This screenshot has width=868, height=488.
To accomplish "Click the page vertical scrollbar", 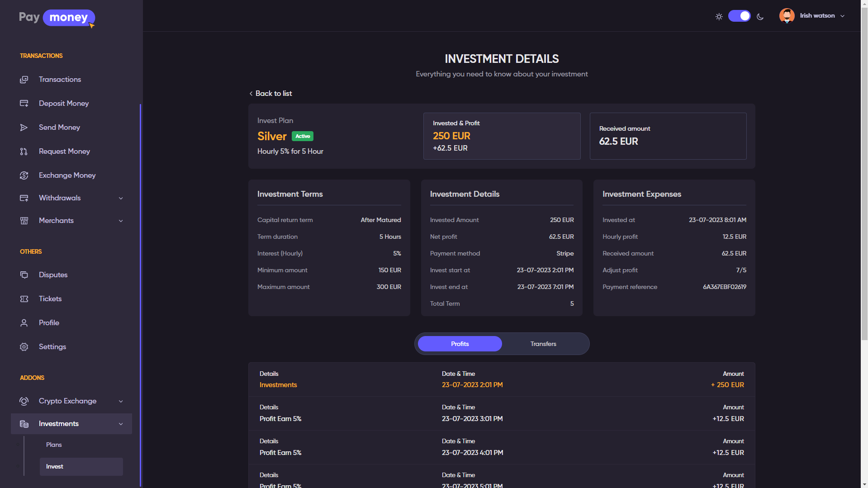I will pos(864,181).
